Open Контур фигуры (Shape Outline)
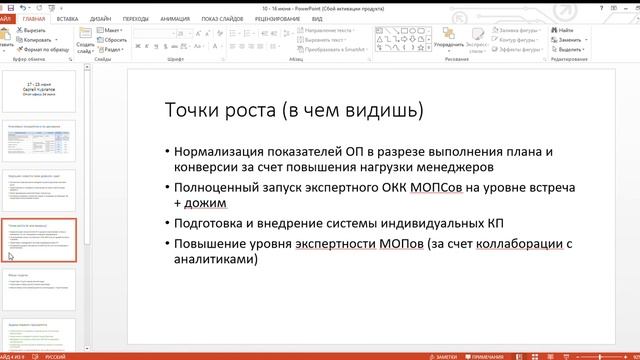The width and height of the screenshot is (640, 360). click(x=516, y=40)
